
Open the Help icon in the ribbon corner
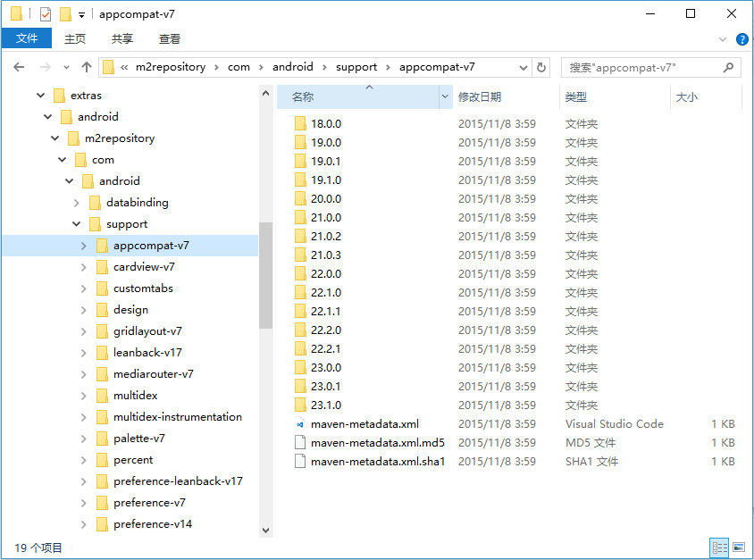click(x=742, y=38)
